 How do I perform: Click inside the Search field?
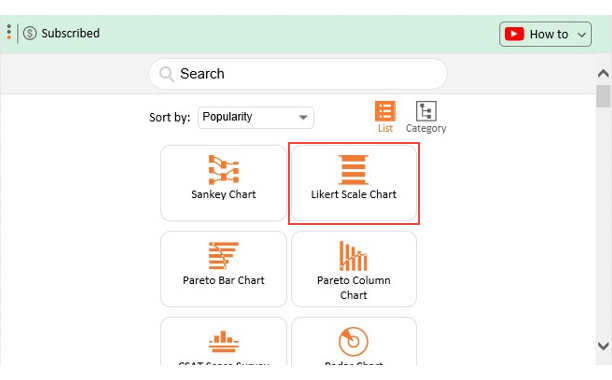click(298, 74)
